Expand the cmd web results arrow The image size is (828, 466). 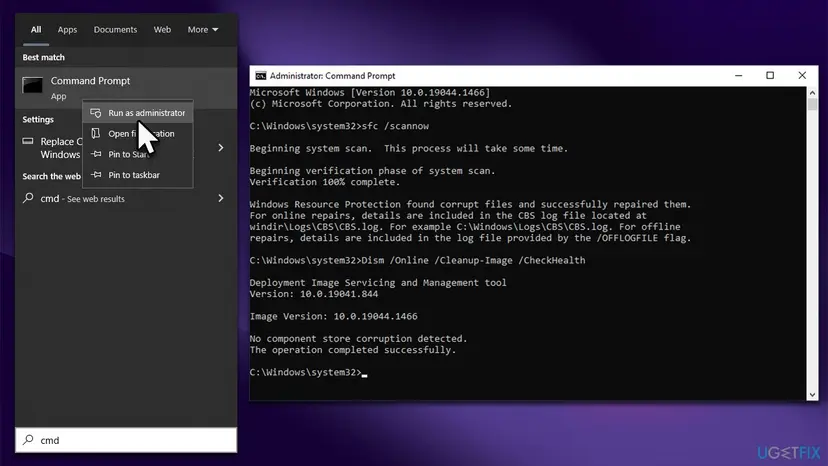tap(221, 198)
